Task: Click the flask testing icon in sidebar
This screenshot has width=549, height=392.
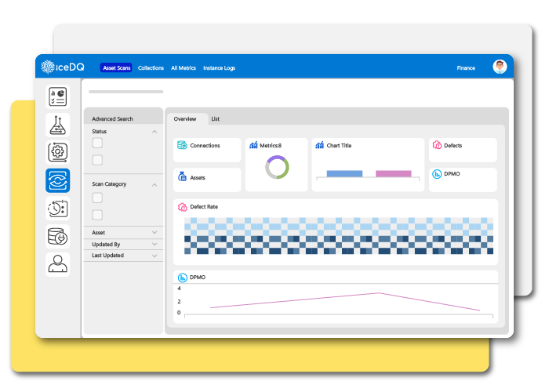Action: click(57, 125)
